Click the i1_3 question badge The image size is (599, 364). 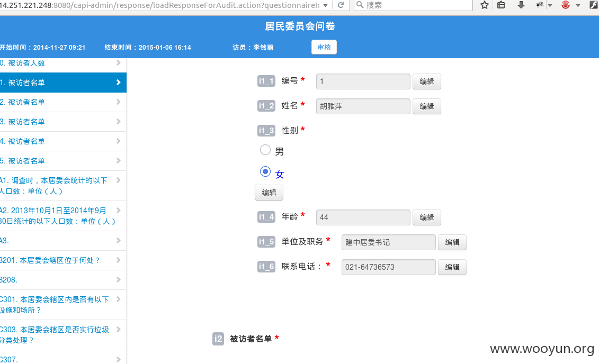click(266, 131)
